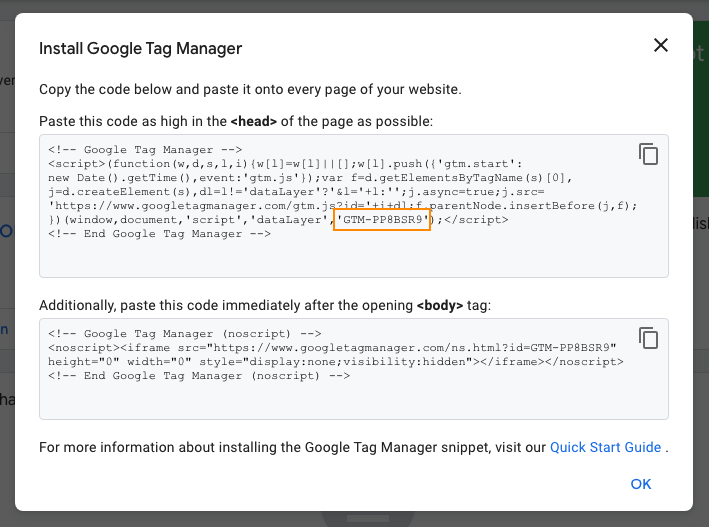Click the noscript iframe src URL line
This screenshot has height=527, width=709.
332,348
